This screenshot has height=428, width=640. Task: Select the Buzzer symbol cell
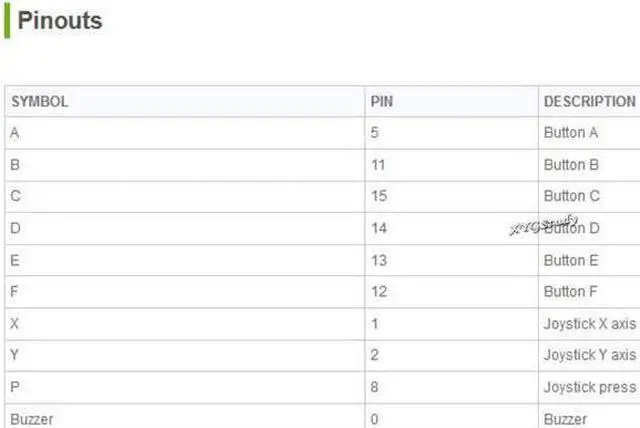(185, 417)
